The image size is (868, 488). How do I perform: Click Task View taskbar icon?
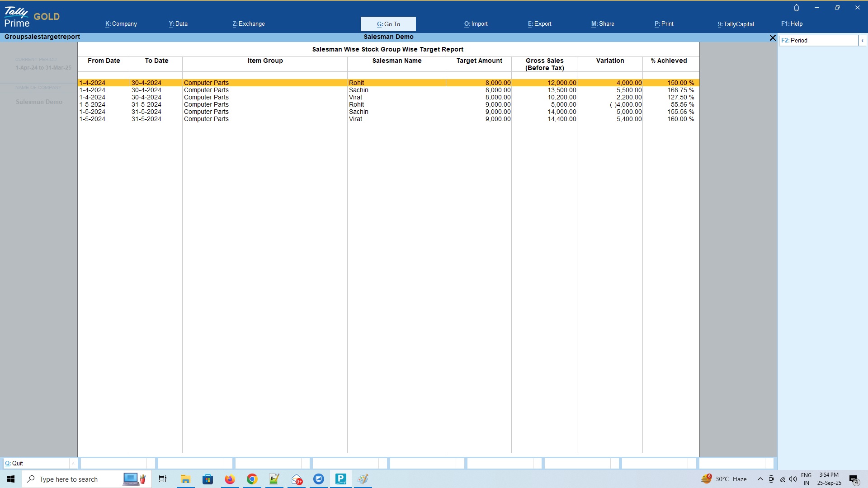coord(163,479)
